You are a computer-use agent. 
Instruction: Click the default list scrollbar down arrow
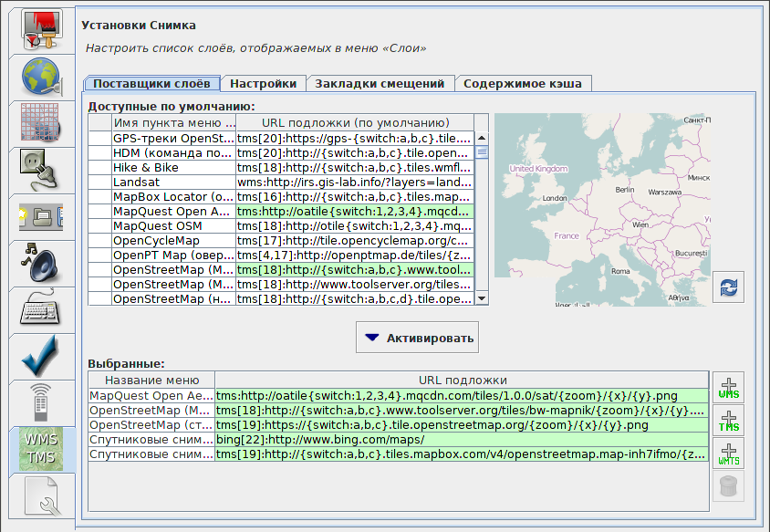[x=482, y=298]
